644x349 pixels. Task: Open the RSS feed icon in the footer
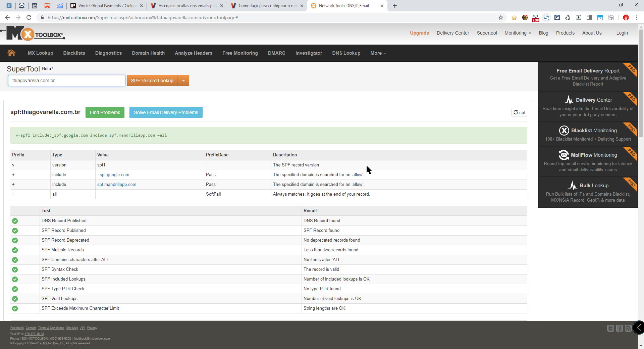628,328
